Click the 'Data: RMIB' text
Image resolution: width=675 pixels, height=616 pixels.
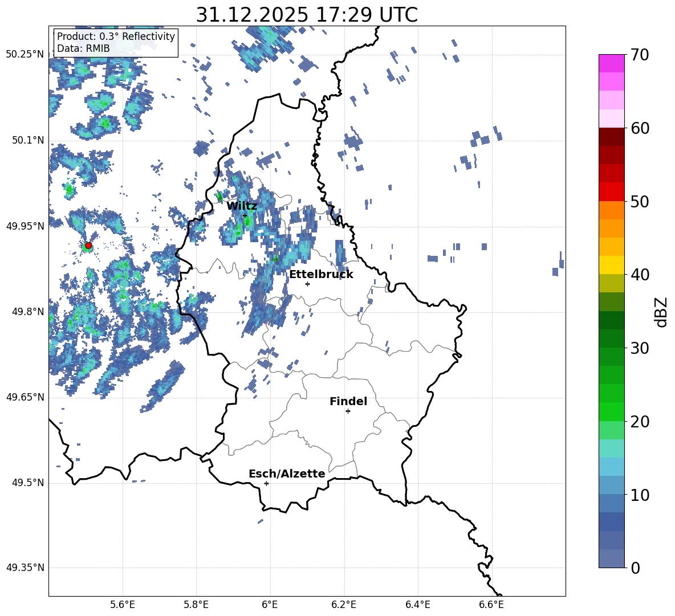83,48
